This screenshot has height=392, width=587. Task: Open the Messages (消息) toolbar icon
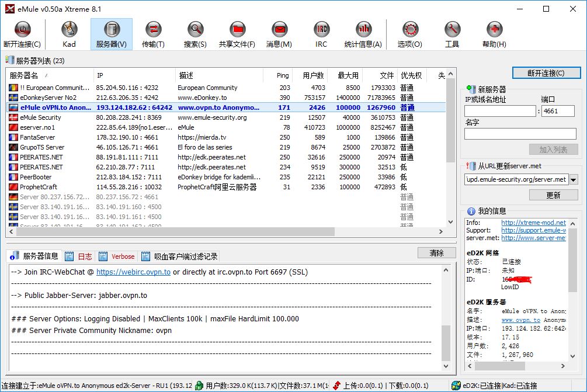point(279,34)
